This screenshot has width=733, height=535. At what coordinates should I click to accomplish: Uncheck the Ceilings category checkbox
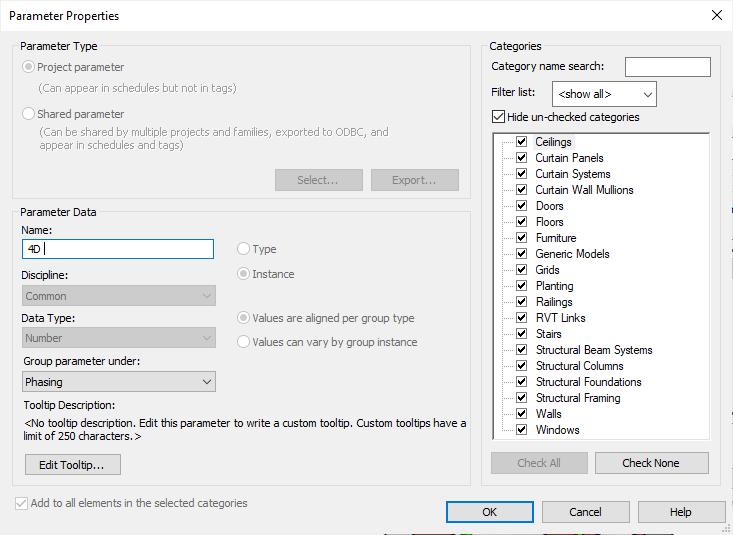click(521, 142)
